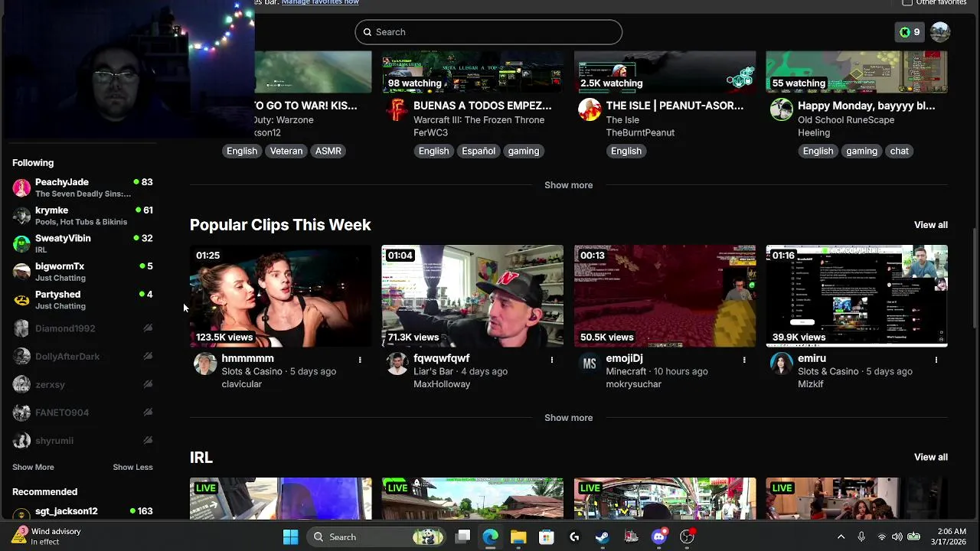Open offline channel zerxsy
Image resolution: width=980 pixels, height=551 pixels.
point(83,384)
